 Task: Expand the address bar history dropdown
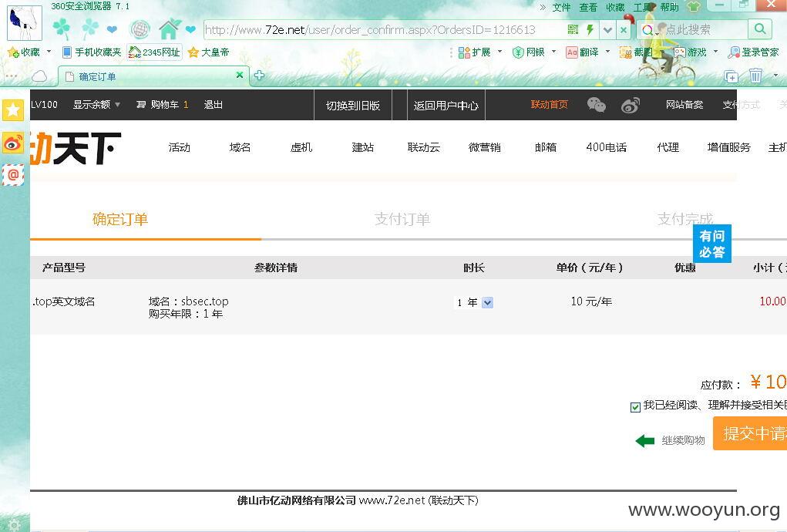click(x=607, y=30)
